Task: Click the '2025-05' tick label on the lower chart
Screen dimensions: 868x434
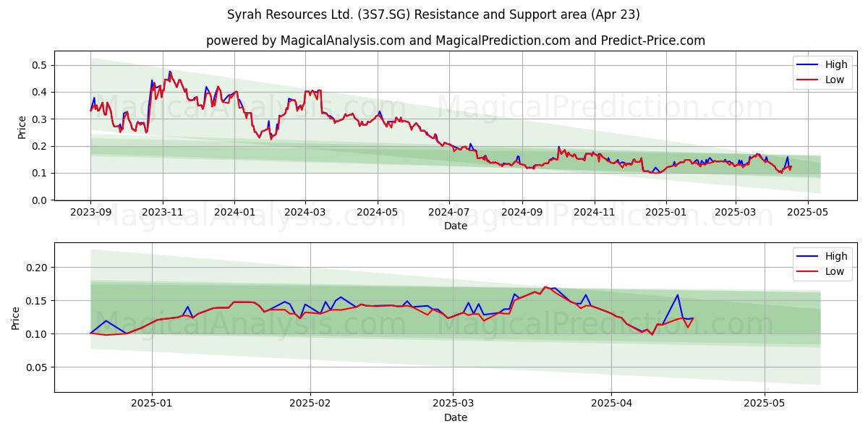Action: pyautogui.click(x=765, y=405)
